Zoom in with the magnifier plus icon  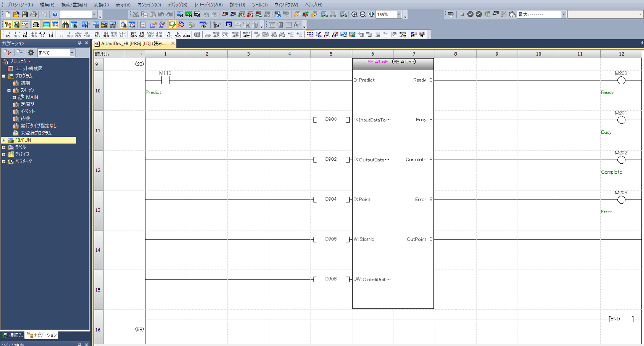click(x=354, y=14)
